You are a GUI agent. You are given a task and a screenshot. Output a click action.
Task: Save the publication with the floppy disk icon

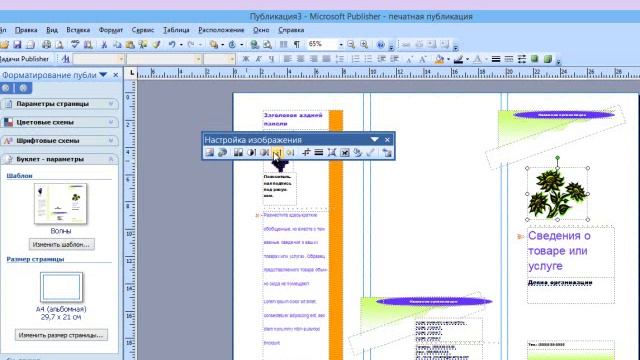pos(17,44)
